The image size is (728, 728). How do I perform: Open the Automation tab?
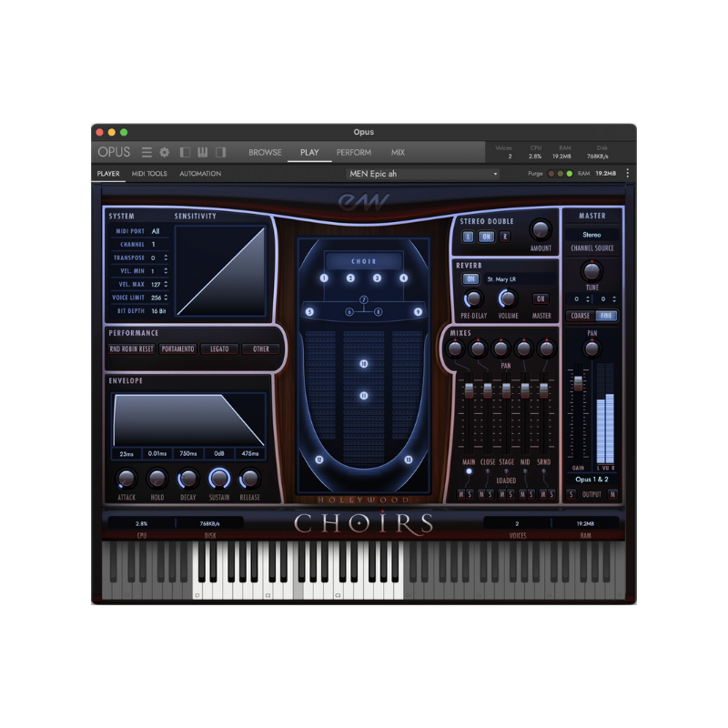click(x=200, y=174)
